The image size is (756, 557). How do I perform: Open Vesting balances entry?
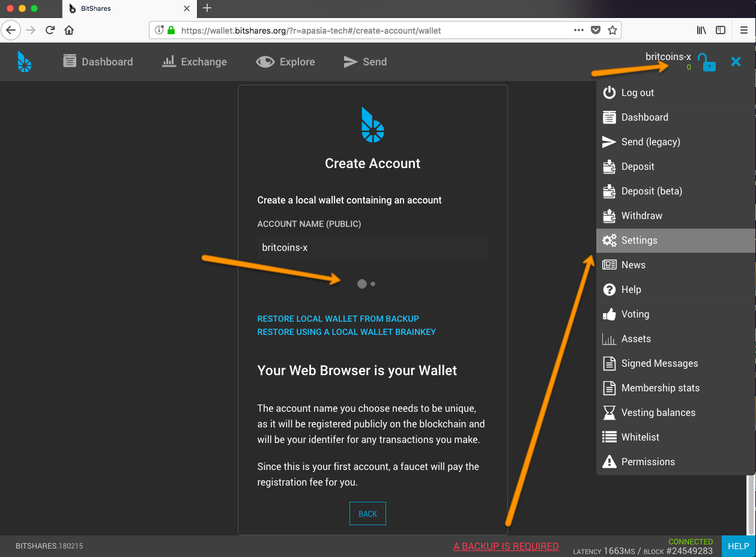pos(676,412)
